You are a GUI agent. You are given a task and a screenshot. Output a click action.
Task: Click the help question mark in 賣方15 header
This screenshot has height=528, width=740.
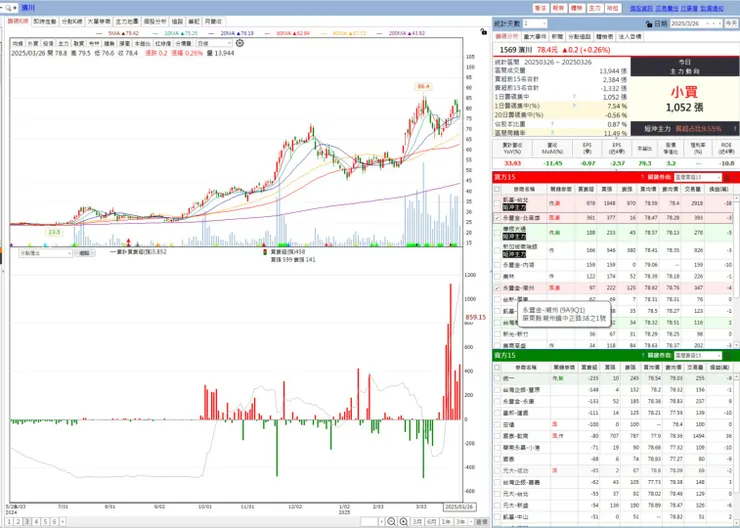[x=642, y=355]
